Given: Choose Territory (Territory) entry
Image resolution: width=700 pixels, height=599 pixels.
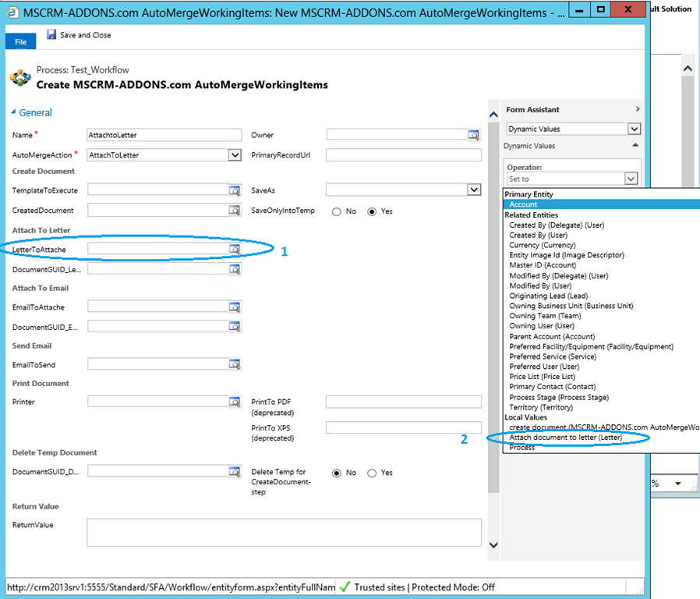Looking at the screenshot, I should [x=541, y=407].
